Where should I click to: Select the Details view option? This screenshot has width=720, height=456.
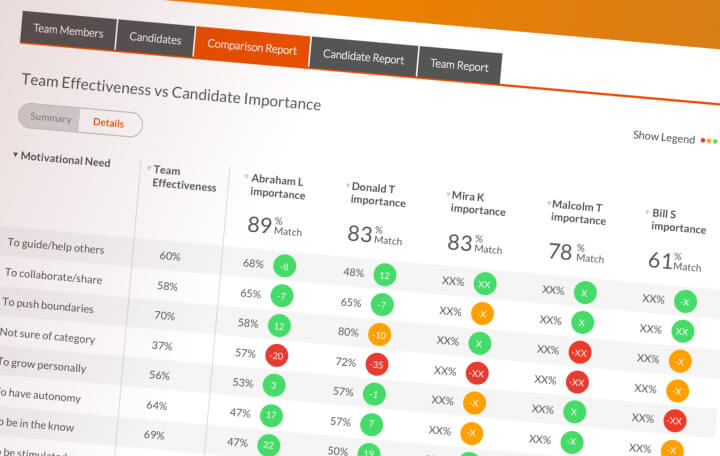pyautogui.click(x=108, y=123)
